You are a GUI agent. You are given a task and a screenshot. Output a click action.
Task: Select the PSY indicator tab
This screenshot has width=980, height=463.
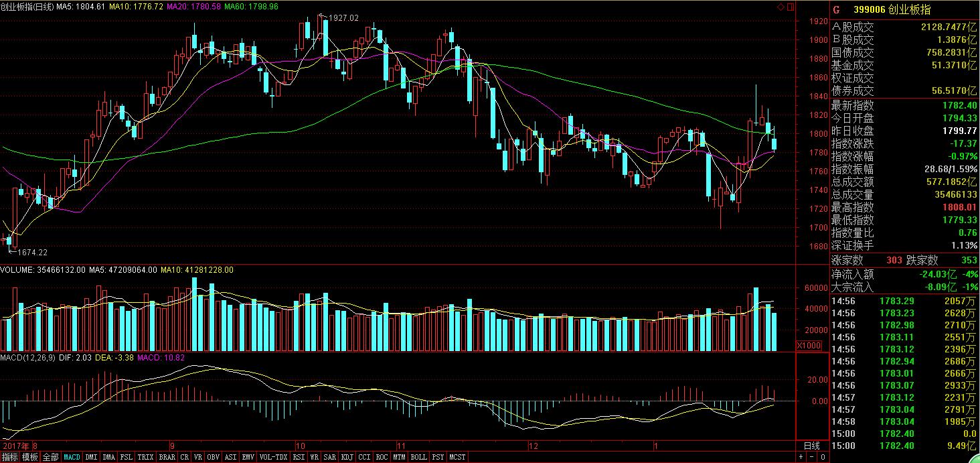(x=438, y=457)
